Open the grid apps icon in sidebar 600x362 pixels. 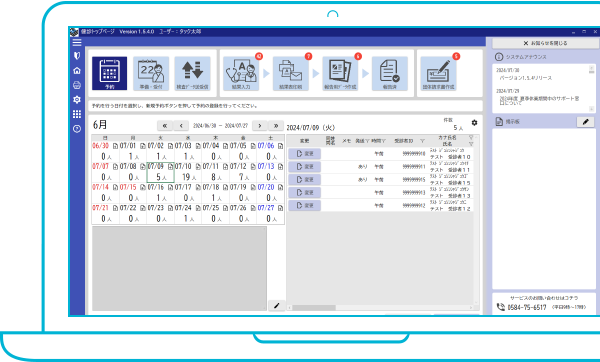[x=77, y=114]
